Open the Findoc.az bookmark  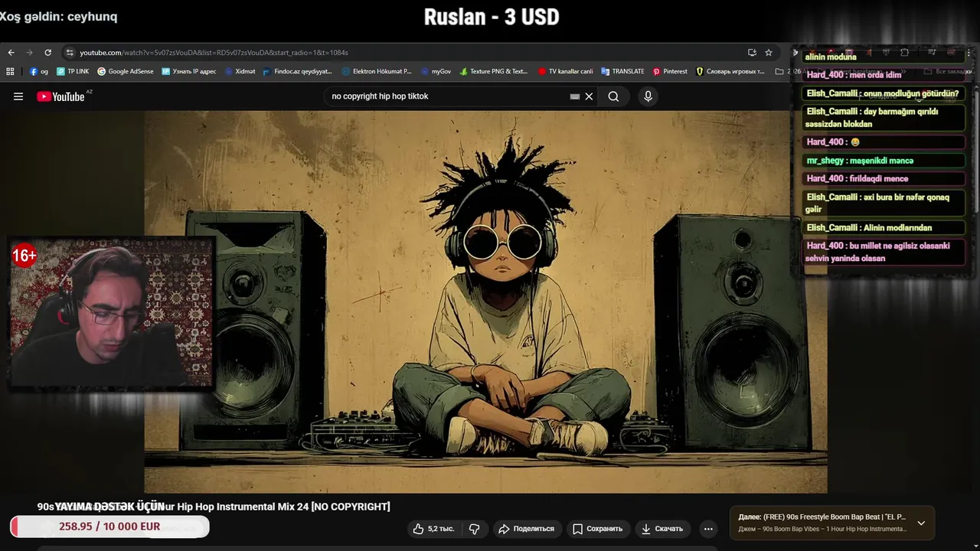coord(297,71)
